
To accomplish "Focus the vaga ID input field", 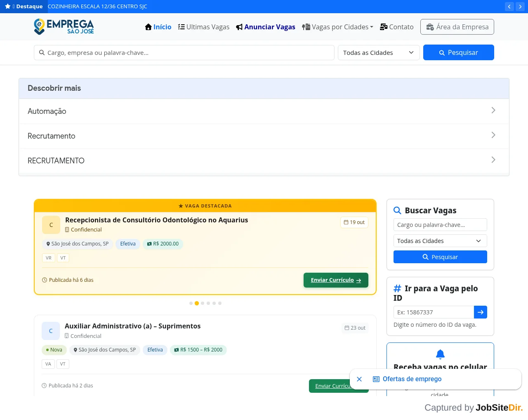I will coord(434,312).
